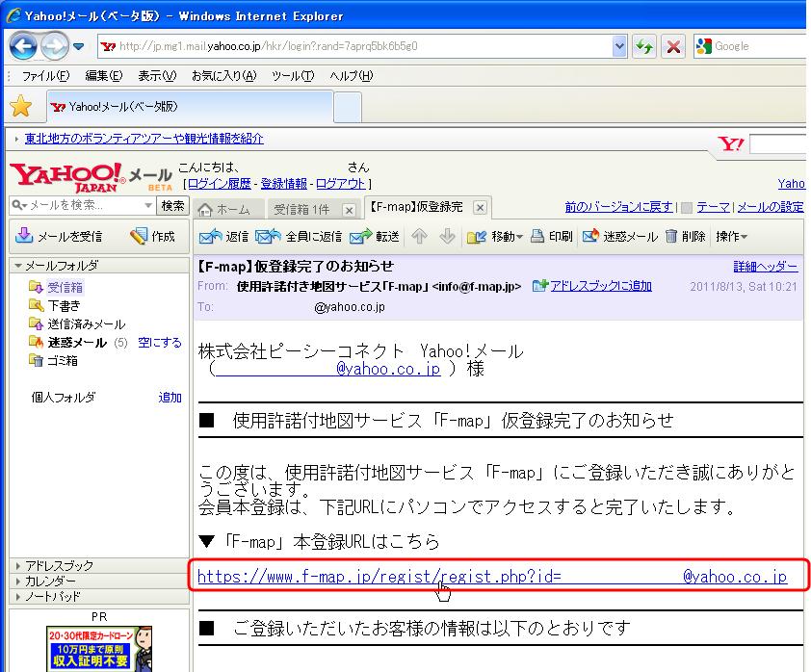The image size is (811, 672).
Task: Open a new blank browser tab
Action: click(347, 108)
